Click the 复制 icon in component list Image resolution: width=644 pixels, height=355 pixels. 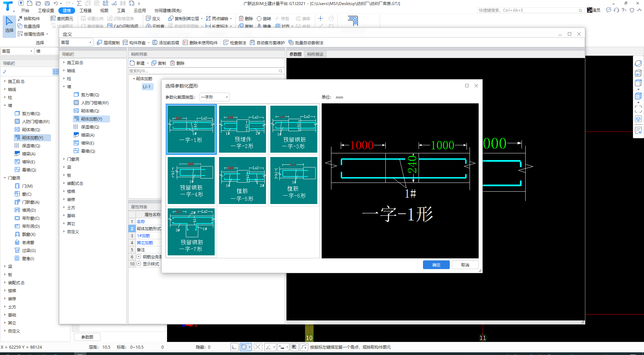pos(154,63)
